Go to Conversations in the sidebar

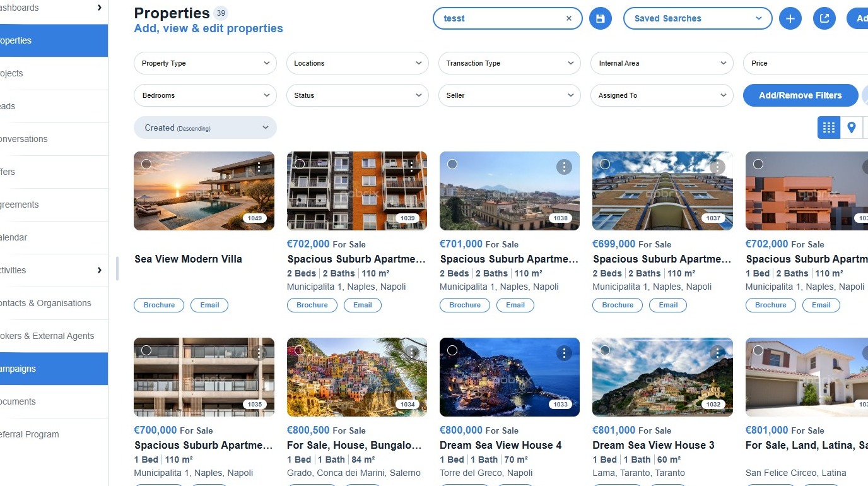point(54,139)
